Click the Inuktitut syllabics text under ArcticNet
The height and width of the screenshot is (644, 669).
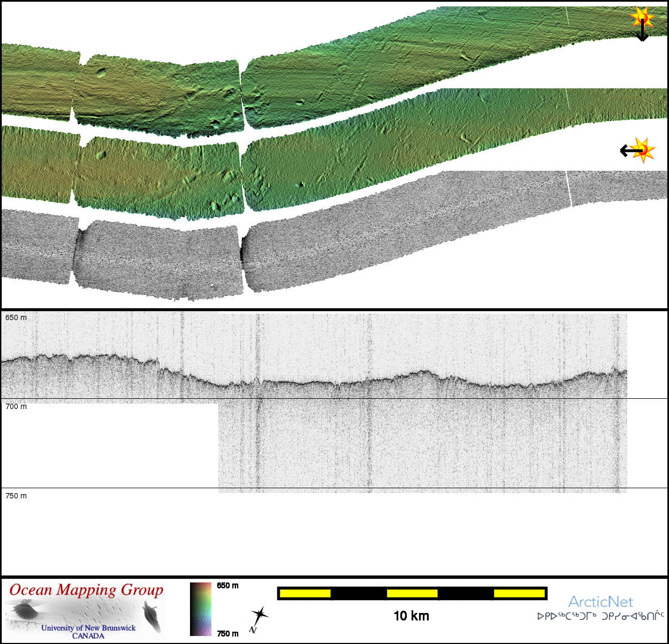tap(600, 616)
